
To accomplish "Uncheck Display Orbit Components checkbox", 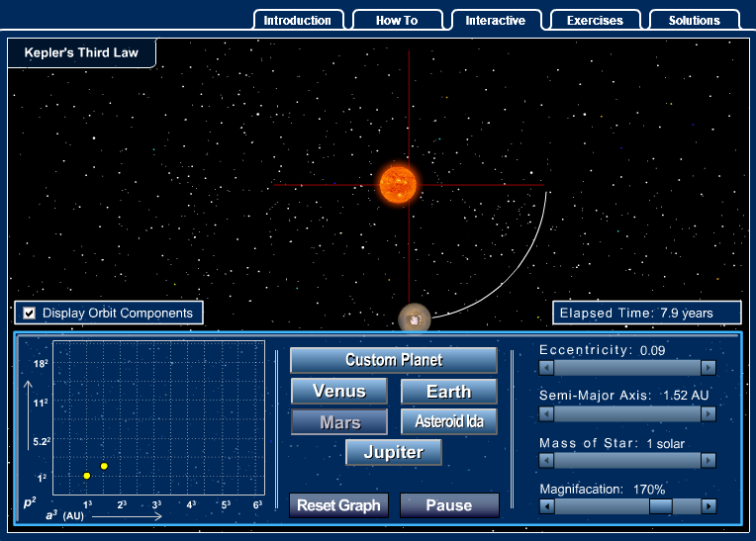I will tap(30, 314).
